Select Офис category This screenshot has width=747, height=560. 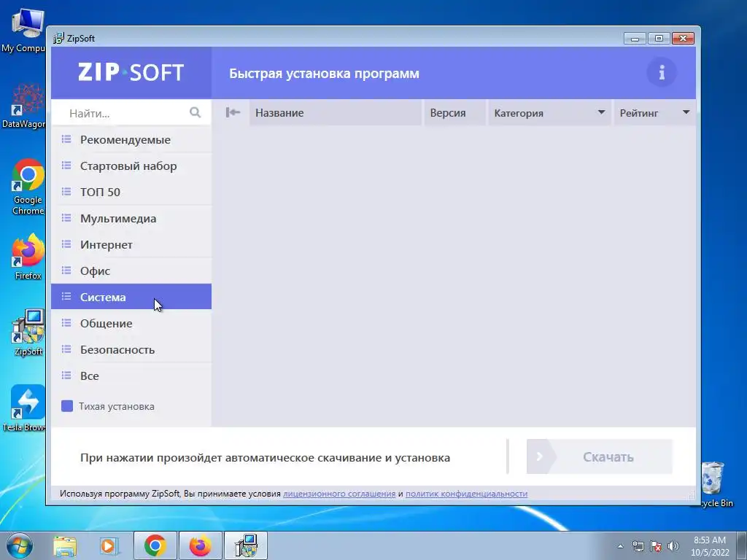(x=131, y=271)
